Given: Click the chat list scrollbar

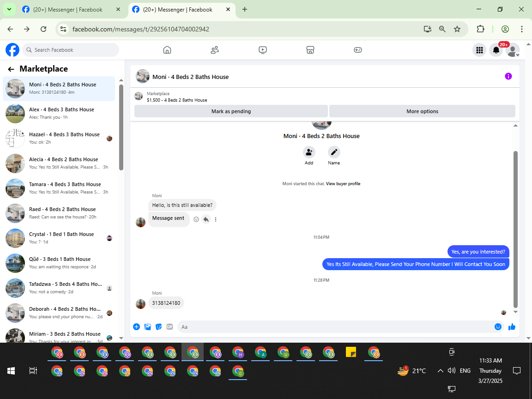Looking at the screenshot, I should click(x=121, y=127).
